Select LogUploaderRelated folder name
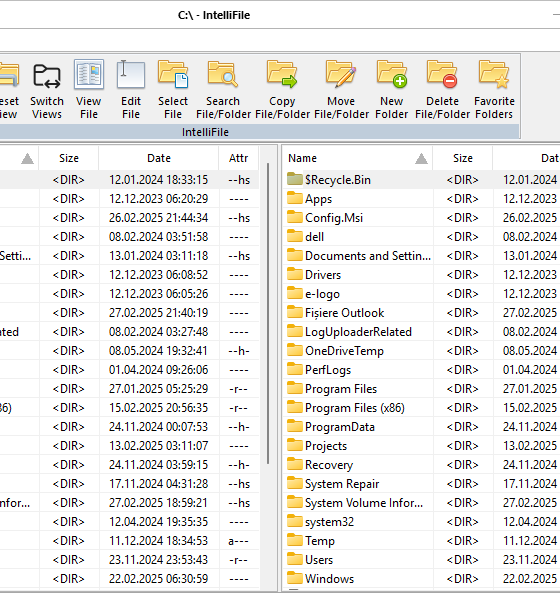This screenshot has height=593, width=560. coord(358,332)
